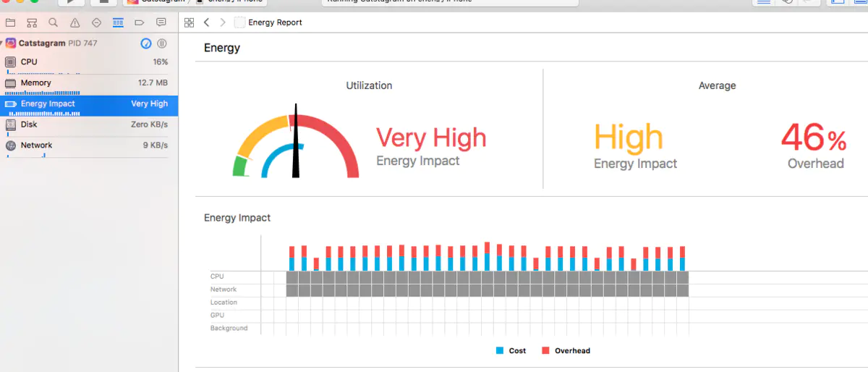Click the CPU value 16%
The height and width of the screenshot is (372, 868).
[x=160, y=62]
